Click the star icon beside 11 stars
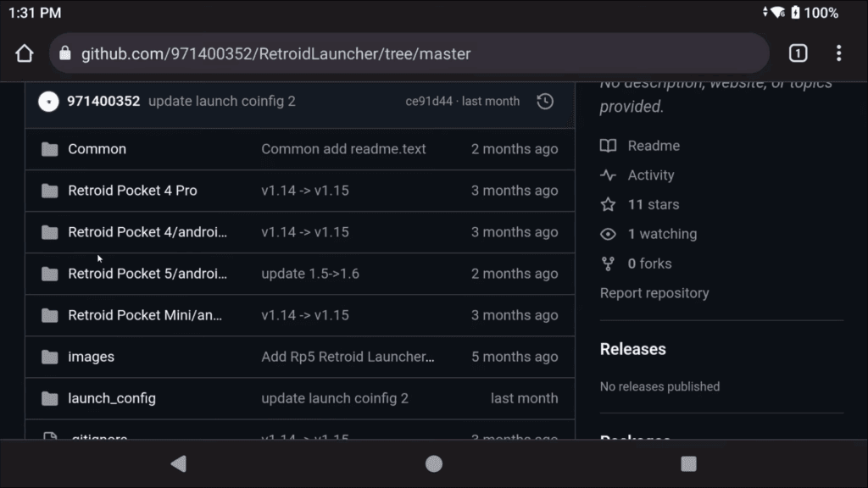The width and height of the screenshot is (868, 488). (x=608, y=204)
